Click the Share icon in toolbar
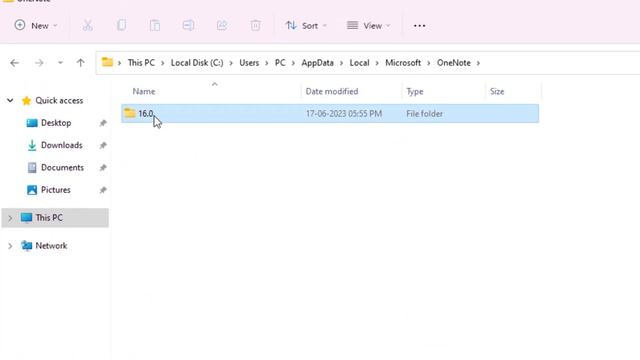The height and width of the screenshot is (360, 640). [222, 26]
